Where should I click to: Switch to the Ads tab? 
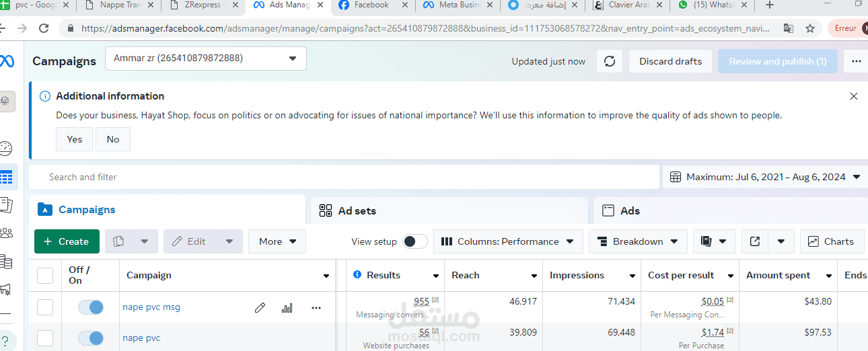click(x=731, y=210)
